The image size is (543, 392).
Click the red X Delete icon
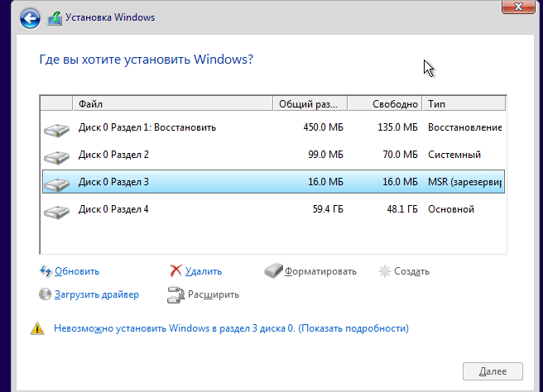tap(176, 271)
